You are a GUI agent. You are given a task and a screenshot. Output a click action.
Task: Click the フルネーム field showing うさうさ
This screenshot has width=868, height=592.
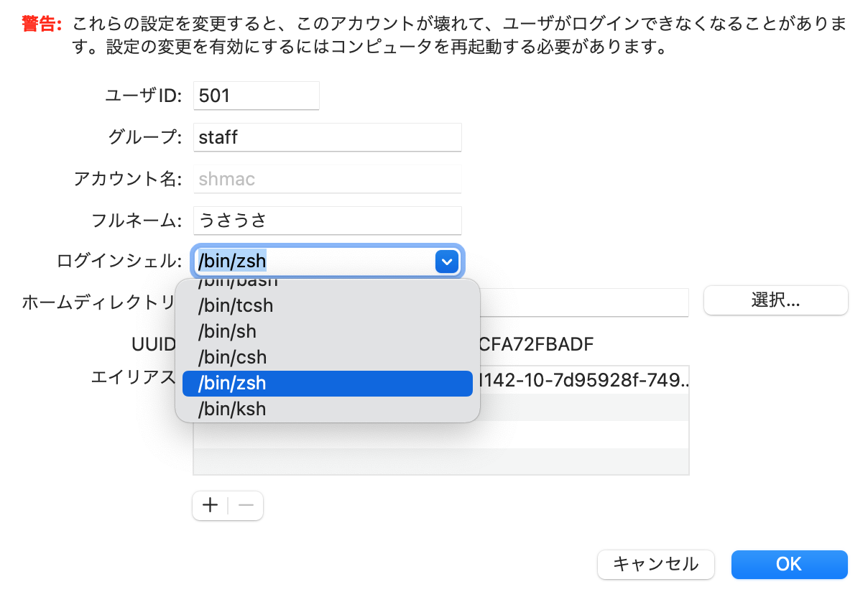[x=327, y=221]
